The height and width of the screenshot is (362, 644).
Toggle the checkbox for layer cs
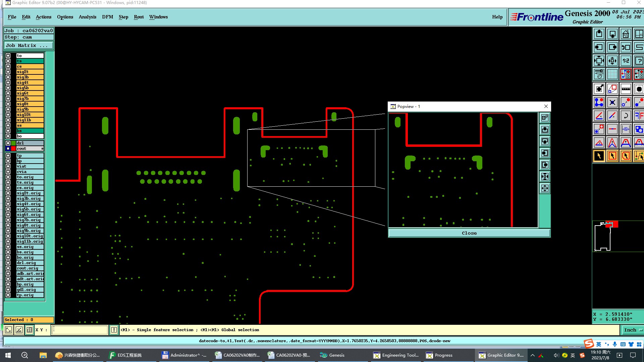[x=8, y=66]
